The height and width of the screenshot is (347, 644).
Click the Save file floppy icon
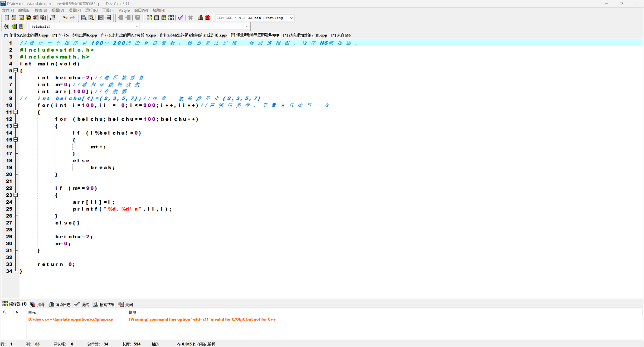click(x=21, y=18)
